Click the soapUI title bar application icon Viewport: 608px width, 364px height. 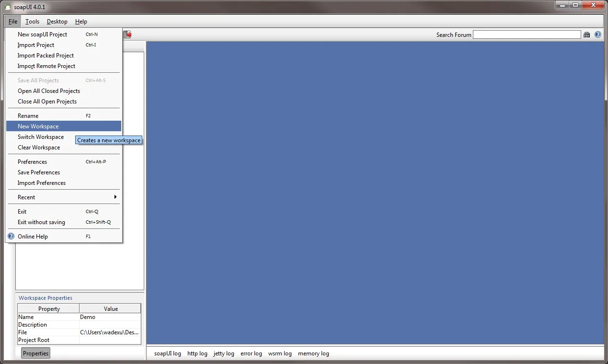7,7
